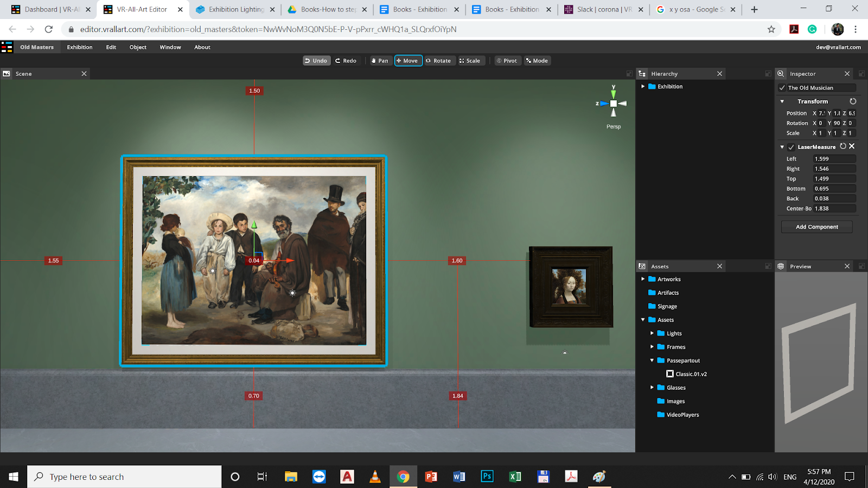
Task: Expand the Artworks folder
Action: coord(643,279)
